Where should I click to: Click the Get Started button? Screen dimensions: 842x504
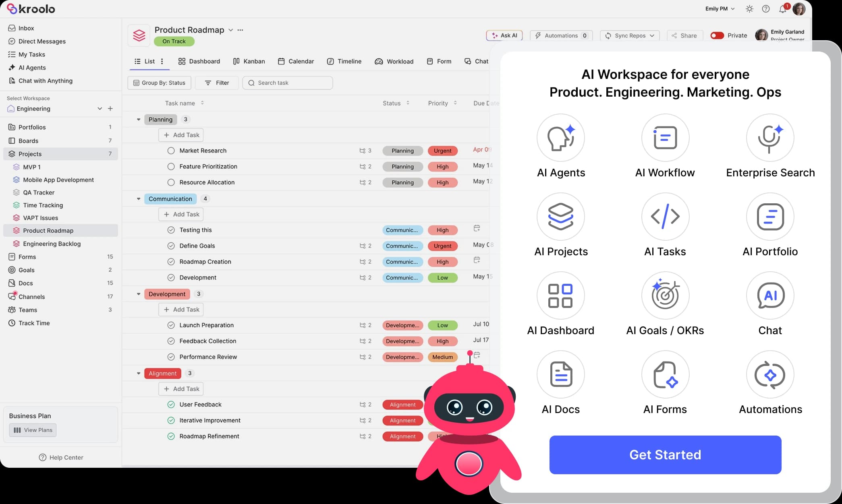pyautogui.click(x=665, y=455)
